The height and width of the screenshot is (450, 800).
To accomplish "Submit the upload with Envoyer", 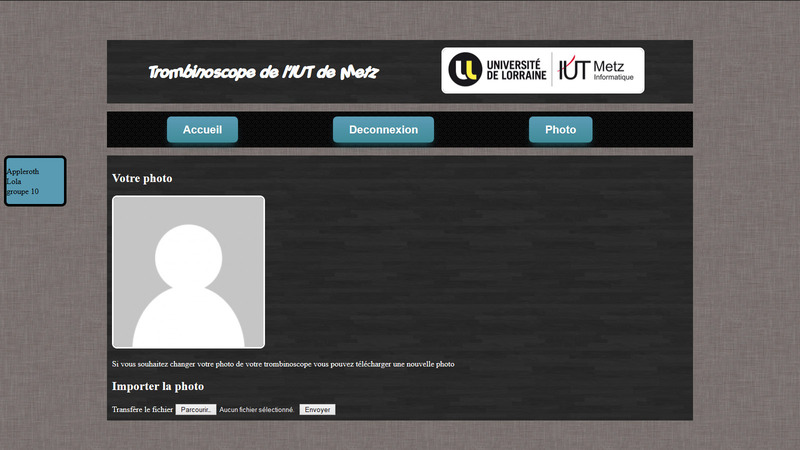I will point(317,410).
